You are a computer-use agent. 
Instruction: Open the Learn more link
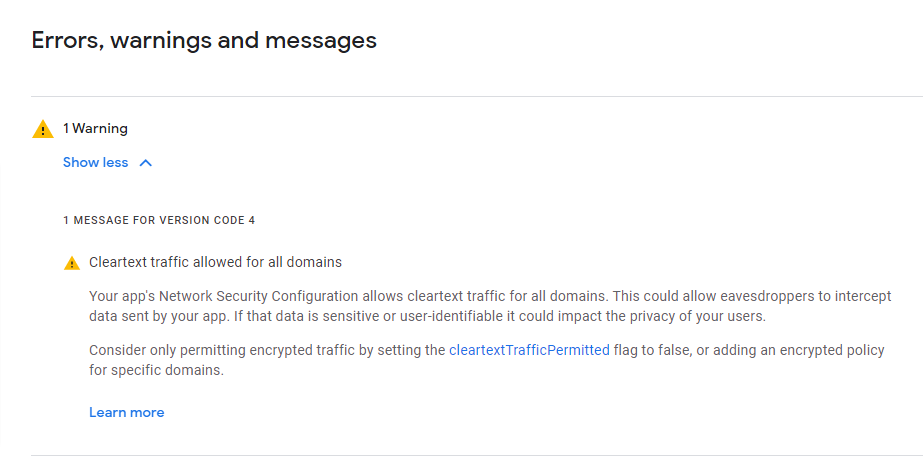pos(126,412)
